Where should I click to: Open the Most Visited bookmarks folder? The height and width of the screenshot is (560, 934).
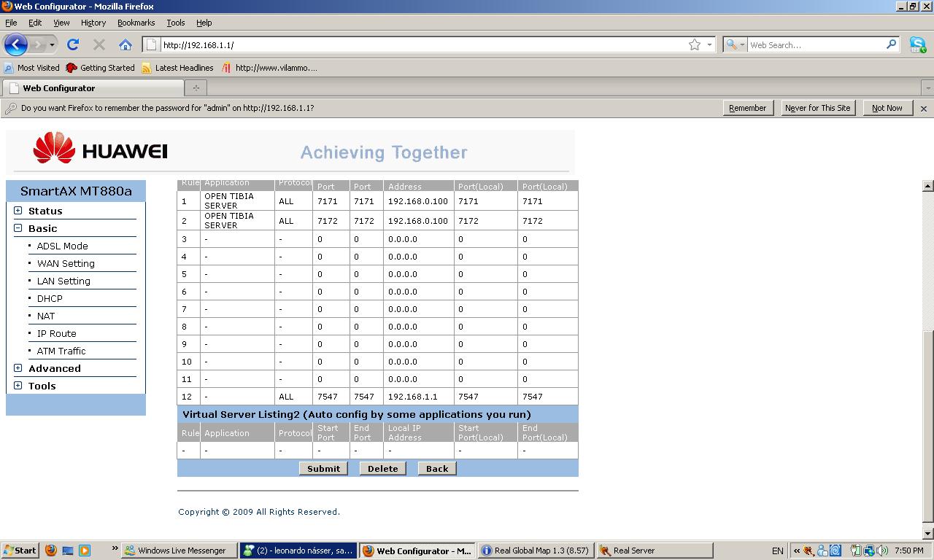click(x=31, y=68)
